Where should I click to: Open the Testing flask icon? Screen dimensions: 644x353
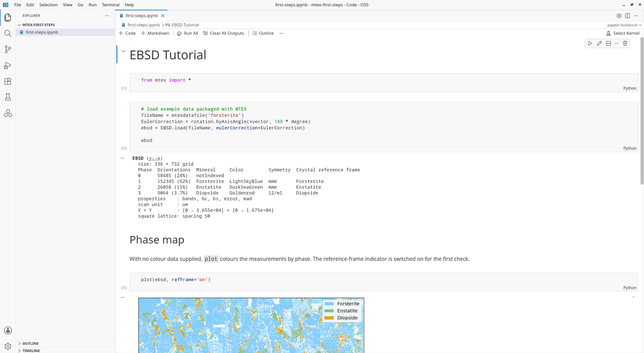click(8, 97)
